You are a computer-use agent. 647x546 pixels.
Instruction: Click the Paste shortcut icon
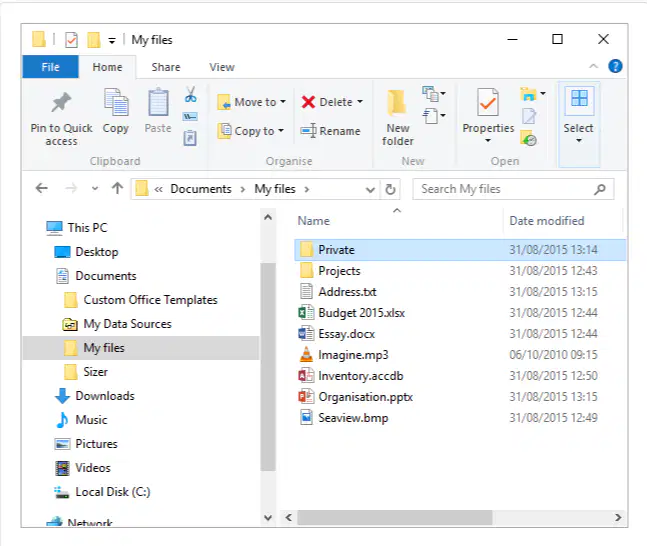[x=190, y=138]
